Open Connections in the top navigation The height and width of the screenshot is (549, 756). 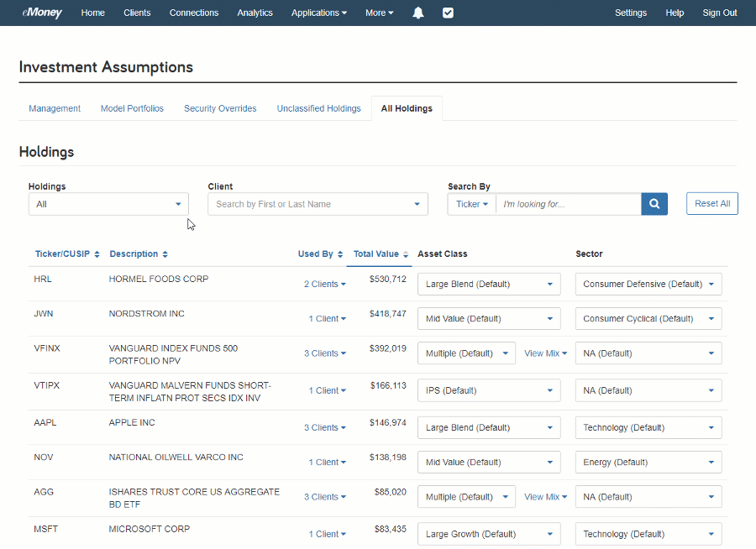pyautogui.click(x=194, y=13)
